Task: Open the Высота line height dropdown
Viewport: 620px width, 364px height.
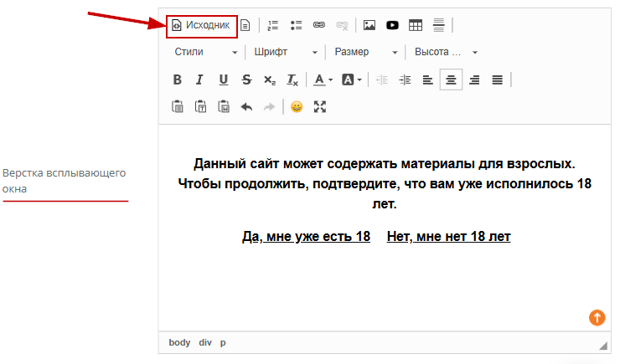Action: coord(446,52)
